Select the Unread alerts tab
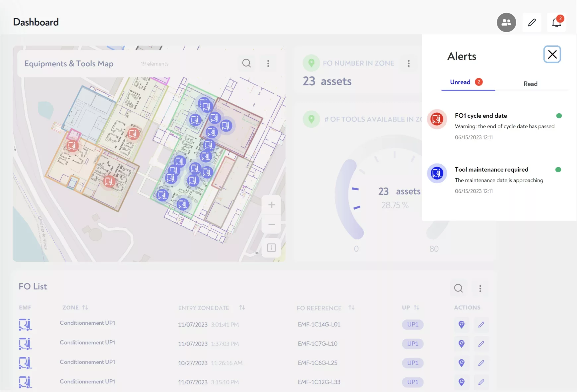The width and height of the screenshot is (577, 392). click(x=460, y=82)
